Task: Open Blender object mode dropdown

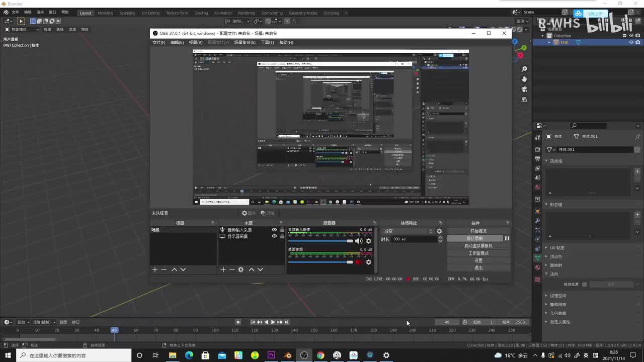Action: tap(22, 29)
